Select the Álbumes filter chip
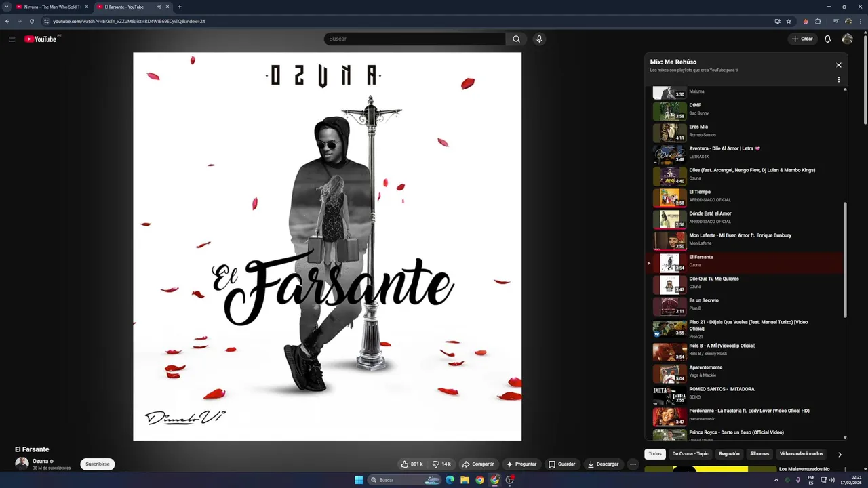This screenshot has width=868, height=488. click(x=759, y=454)
